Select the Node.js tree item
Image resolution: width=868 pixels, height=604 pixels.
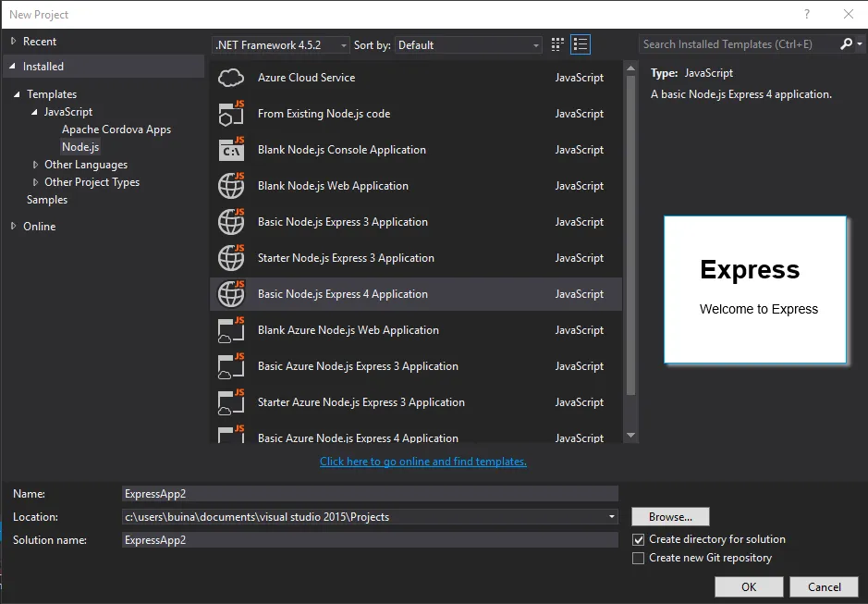(x=80, y=147)
